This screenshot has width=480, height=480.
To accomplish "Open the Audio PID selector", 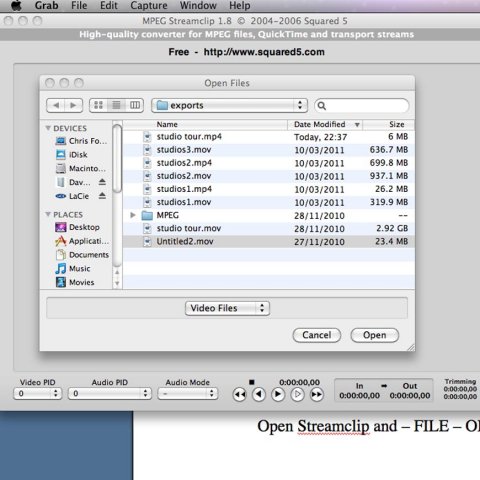I will tap(110, 394).
